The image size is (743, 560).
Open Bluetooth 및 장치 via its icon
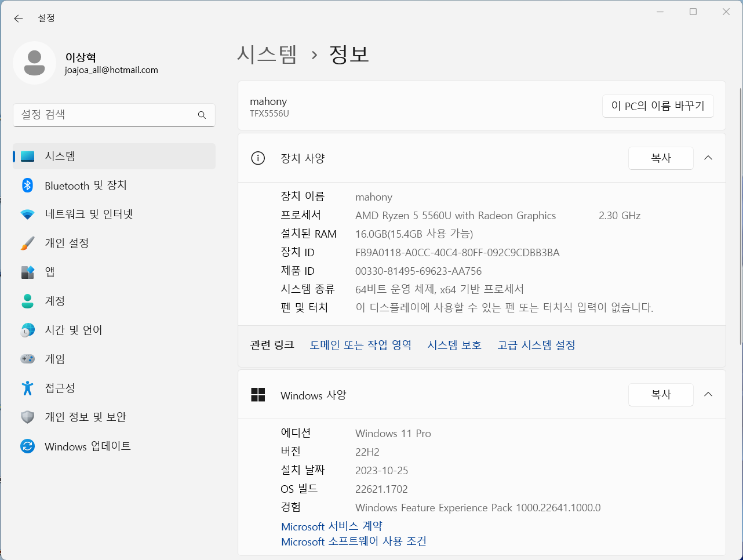click(27, 186)
